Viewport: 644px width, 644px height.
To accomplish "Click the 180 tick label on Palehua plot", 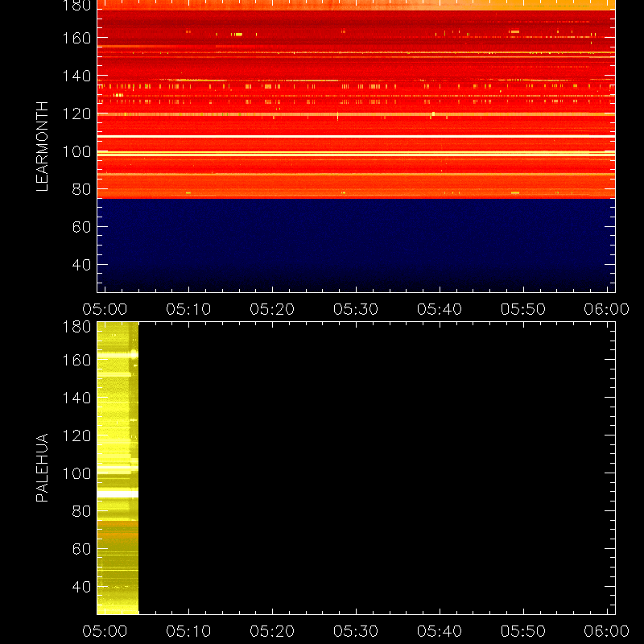I will point(76,327).
